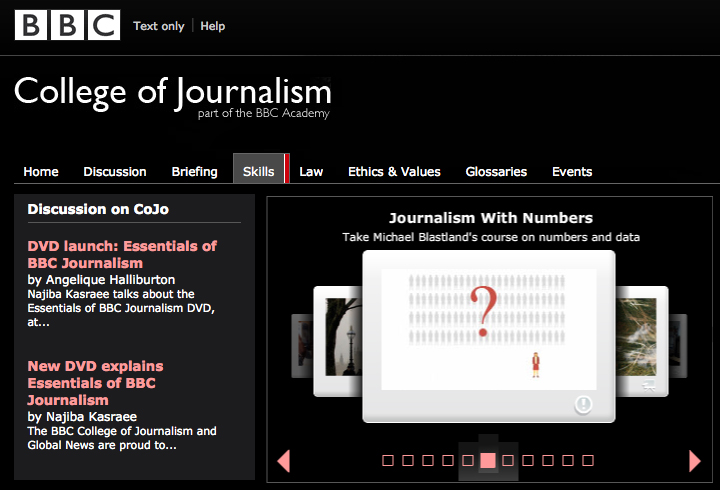This screenshot has height=490, width=720.
Task: Click the right carousel card thumbnail
Action: 641,341
